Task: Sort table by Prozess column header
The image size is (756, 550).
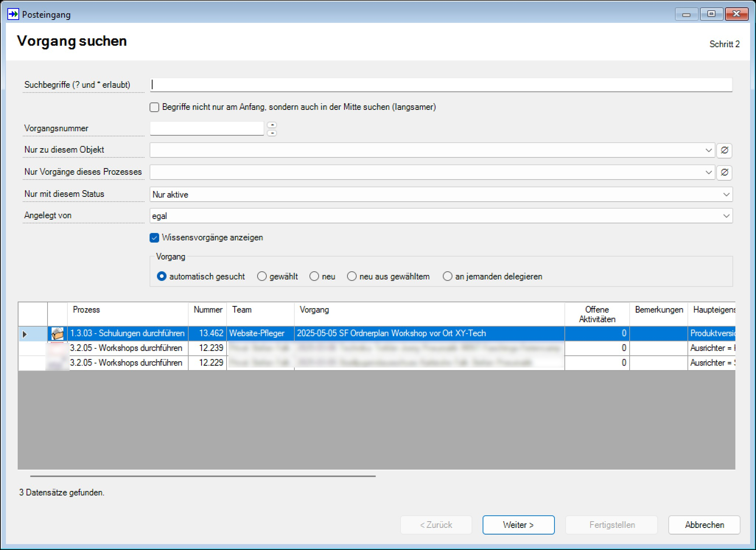Action: click(128, 314)
